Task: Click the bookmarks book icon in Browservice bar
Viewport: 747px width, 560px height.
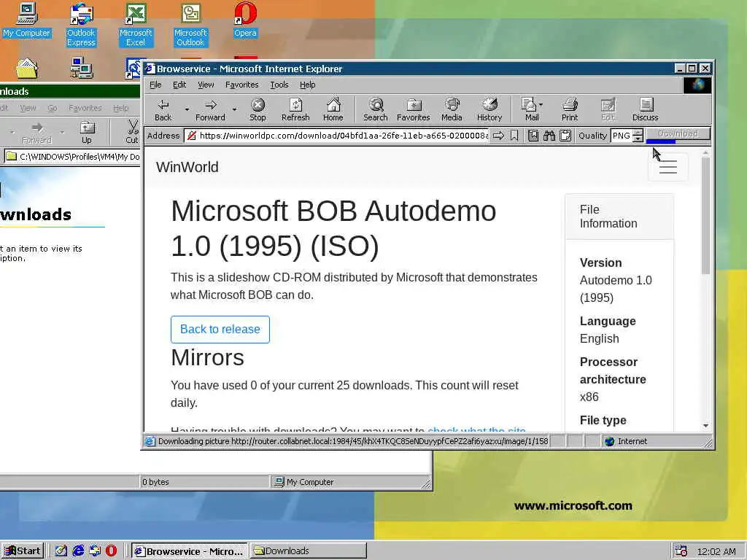Action: [x=533, y=136]
